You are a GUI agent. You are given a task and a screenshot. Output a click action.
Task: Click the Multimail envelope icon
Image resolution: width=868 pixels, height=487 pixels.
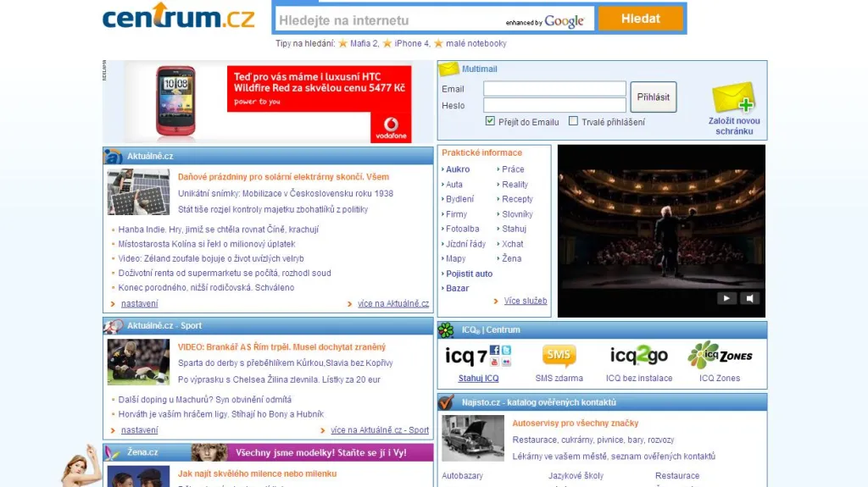(448, 69)
